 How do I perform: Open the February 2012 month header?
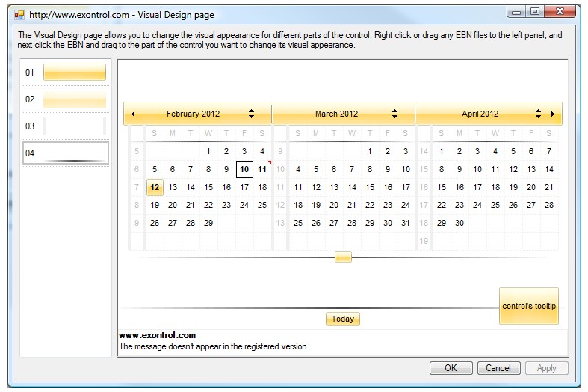tap(193, 114)
